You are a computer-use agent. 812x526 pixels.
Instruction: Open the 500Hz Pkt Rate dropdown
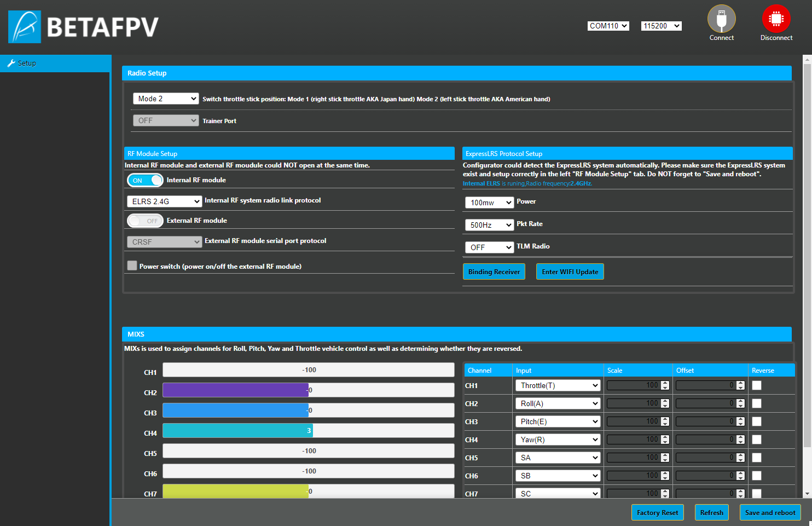489,225
